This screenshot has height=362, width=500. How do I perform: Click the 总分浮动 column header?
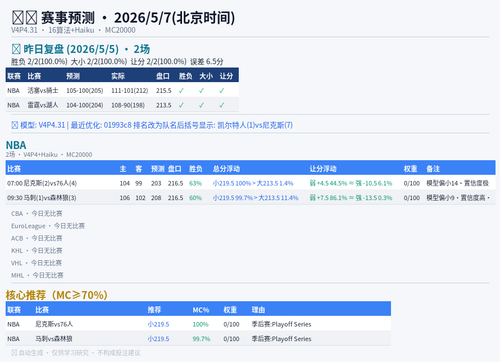pyautogui.click(x=226, y=169)
